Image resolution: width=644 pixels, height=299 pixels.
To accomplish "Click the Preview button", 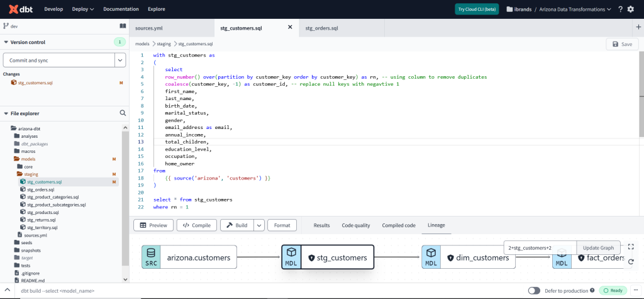I will click(153, 225).
